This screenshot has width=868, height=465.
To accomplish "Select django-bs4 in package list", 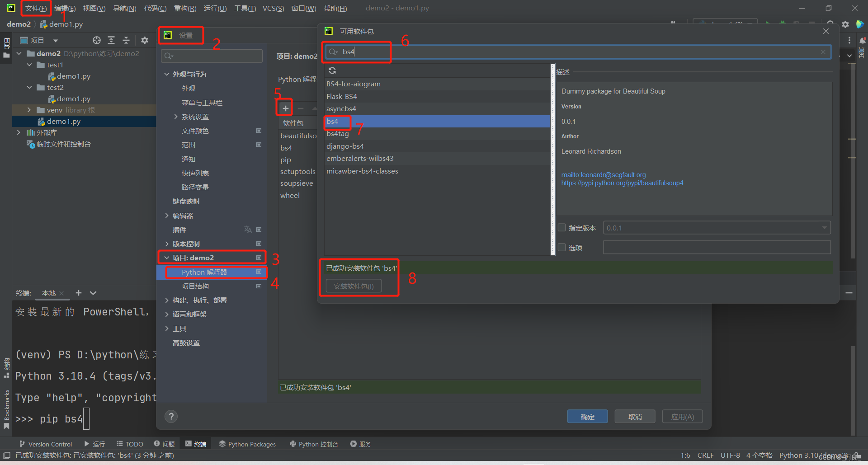I will (x=437, y=146).
